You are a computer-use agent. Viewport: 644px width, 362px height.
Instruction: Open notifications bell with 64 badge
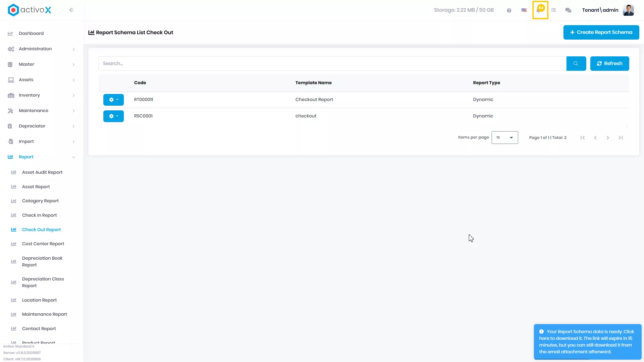(540, 10)
